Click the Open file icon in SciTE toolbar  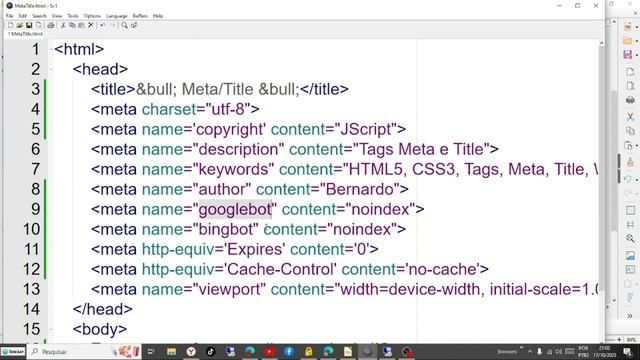(x=19, y=25)
